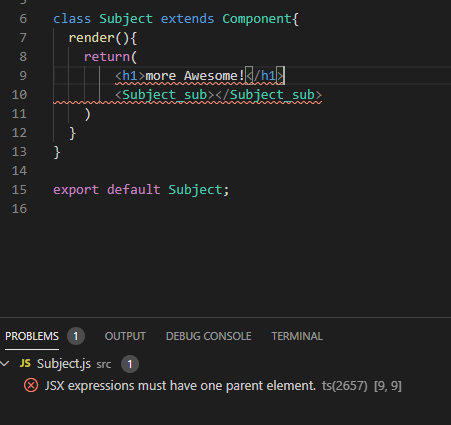
Task: Click the export default Subject; line
Action: coord(141,190)
